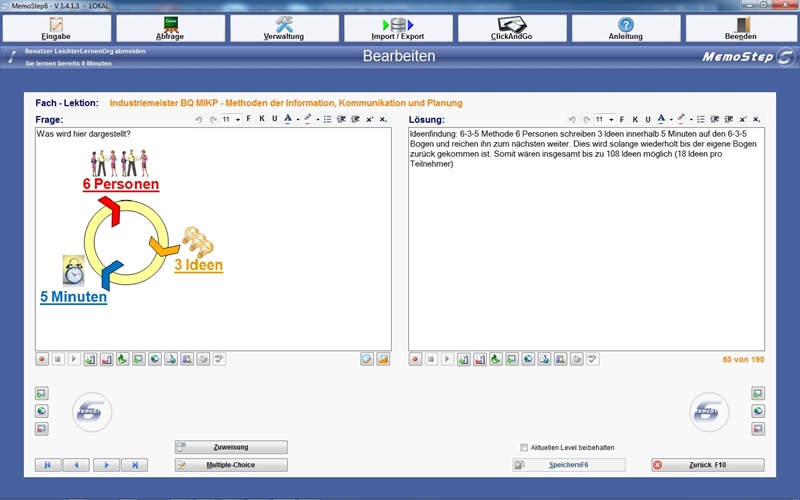Click the Zuweisung button
800x500 pixels.
pos(231,447)
